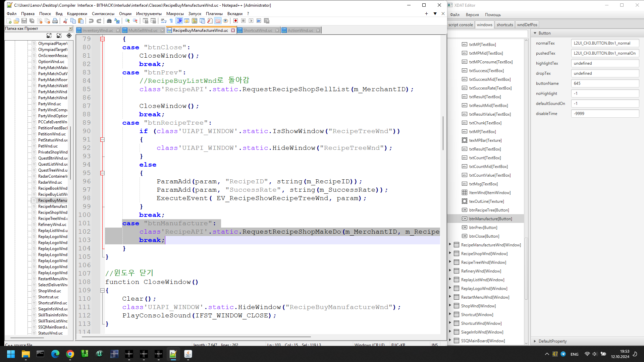The width and height of the screenshot is (644, 362).
Task: Toggle indent guide toolbar button
Action: tap(179, 21)
